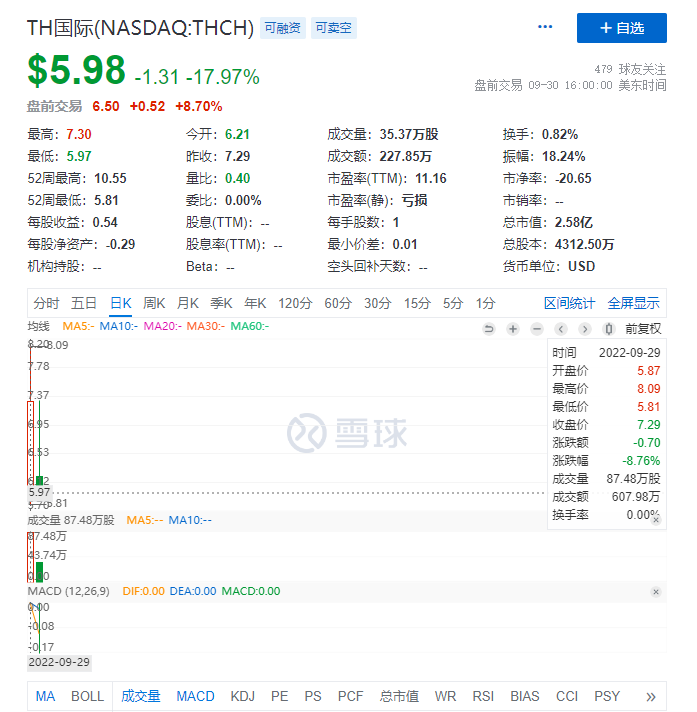The height and width of the screenshot is (712, 697).
Task: Click the 总市值 2.58亿 value
Action: [573, 222]
